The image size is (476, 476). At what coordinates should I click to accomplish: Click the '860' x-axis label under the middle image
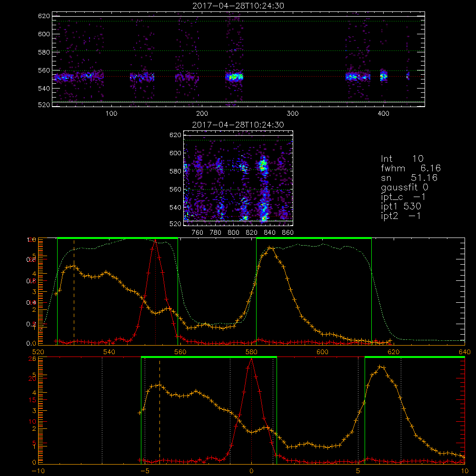(x=288, y=233)
